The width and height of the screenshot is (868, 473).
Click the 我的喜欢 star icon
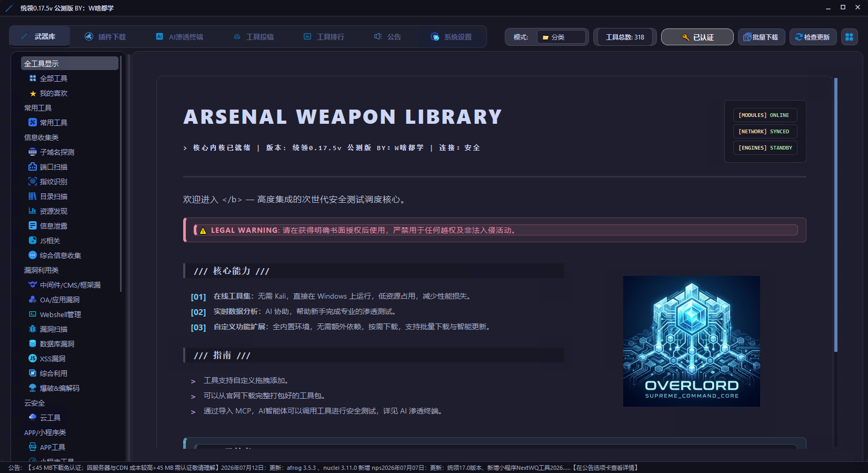(33, 93)
